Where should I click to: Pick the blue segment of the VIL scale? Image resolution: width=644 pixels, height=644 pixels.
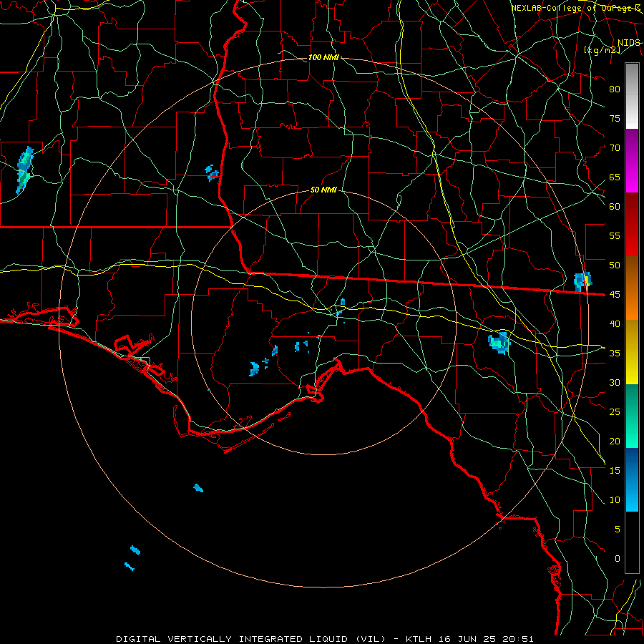tap(632, 479)
